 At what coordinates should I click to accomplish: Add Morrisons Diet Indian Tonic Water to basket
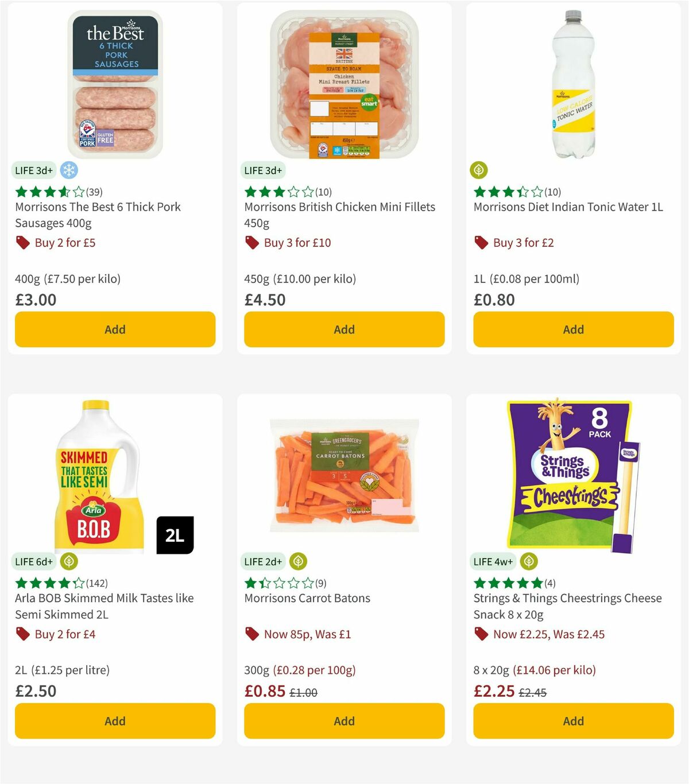click(x=573, y=329)
